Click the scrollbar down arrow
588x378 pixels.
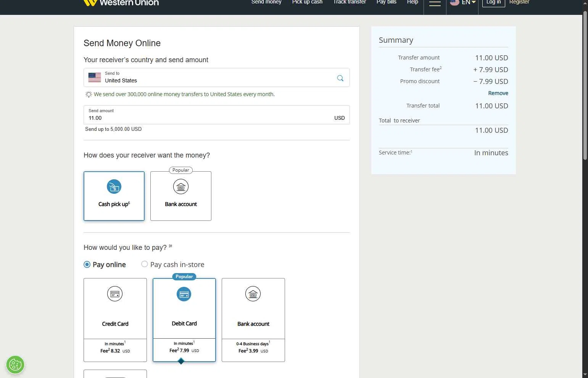585,375
